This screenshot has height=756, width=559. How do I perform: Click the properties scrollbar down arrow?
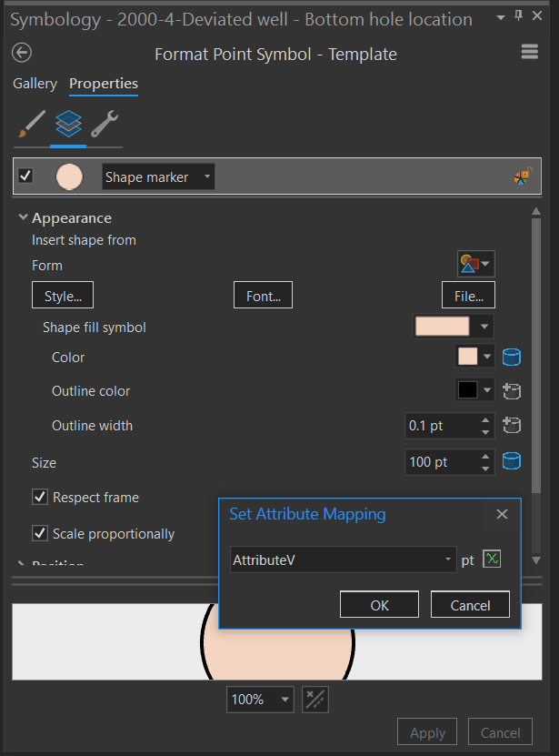click(536, 560)
